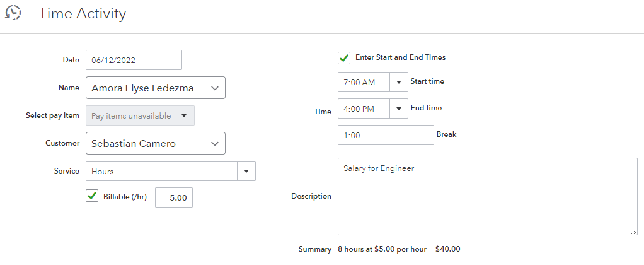Expand the Start time dropdown arrow
This screenshot has width=644, height=265.
pos(399,82)
